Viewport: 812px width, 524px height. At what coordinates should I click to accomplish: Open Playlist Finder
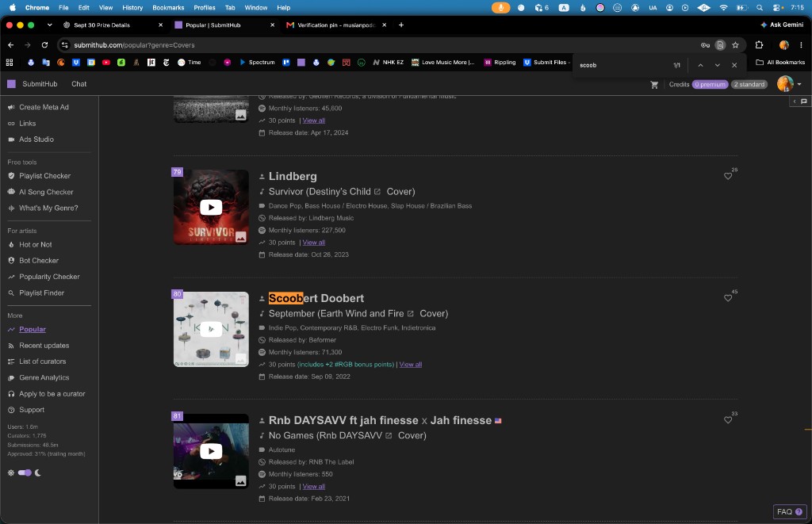[x=41, y=293]
